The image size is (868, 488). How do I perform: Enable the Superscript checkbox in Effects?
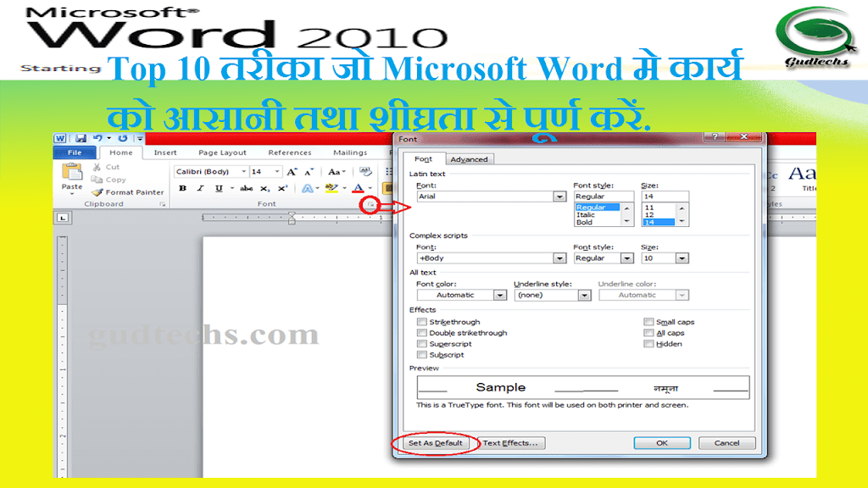click(x=422, y=344)
